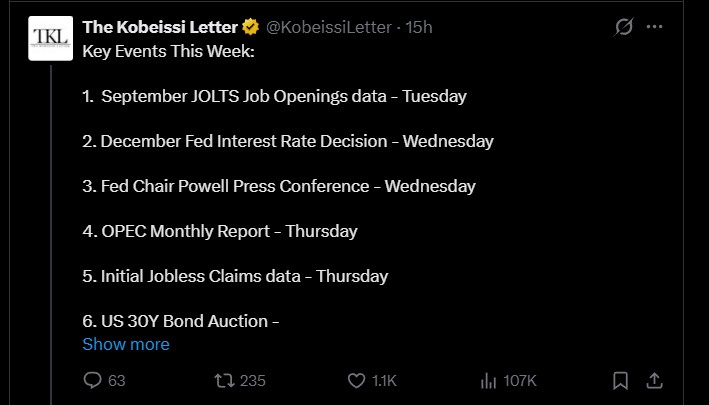Click the TKL profile avatar
Viewport: 709px width, 405px height.
48,38
